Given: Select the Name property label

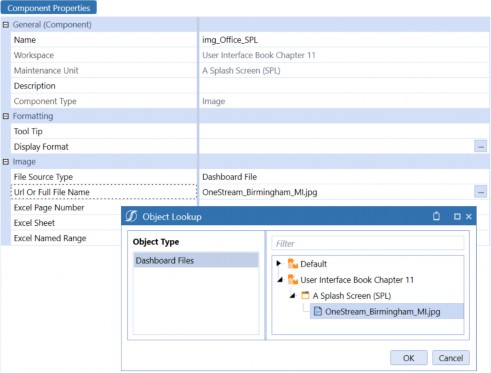Looking at the screenshot, I should pyautogui.click(x=25, y=40).
